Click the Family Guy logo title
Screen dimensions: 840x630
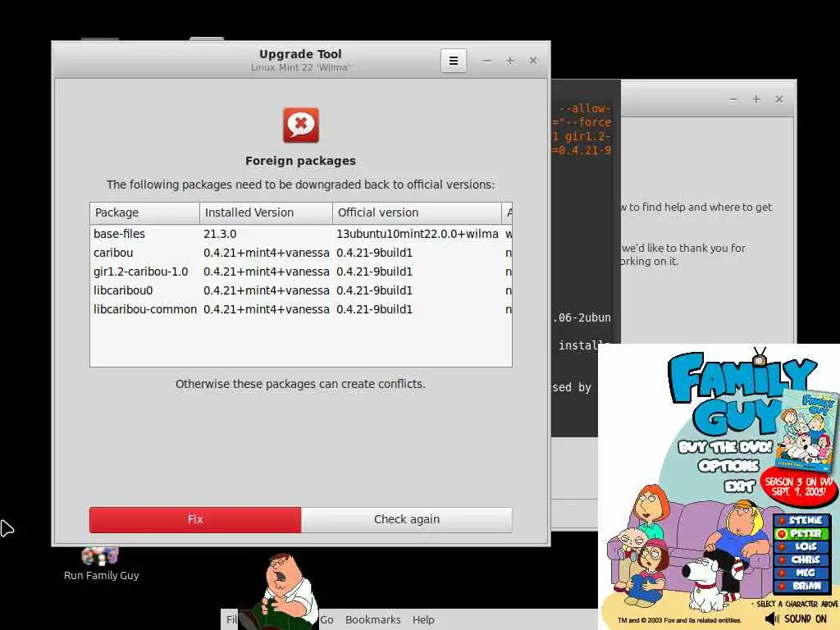coord(739,394)
